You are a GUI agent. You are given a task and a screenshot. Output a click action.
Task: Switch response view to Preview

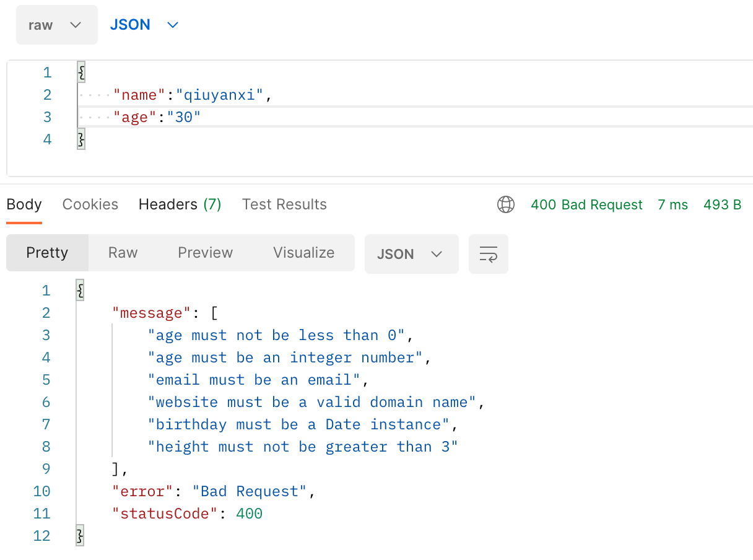point(205,253)
